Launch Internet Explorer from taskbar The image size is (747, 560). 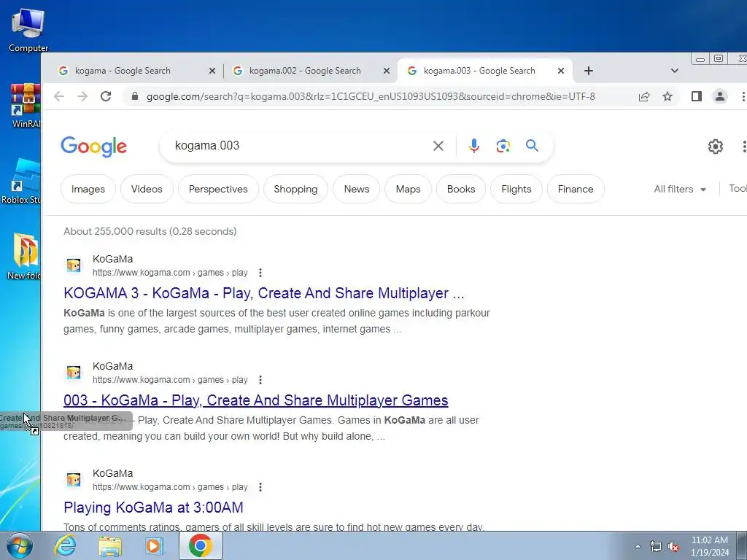coord(65,545)
